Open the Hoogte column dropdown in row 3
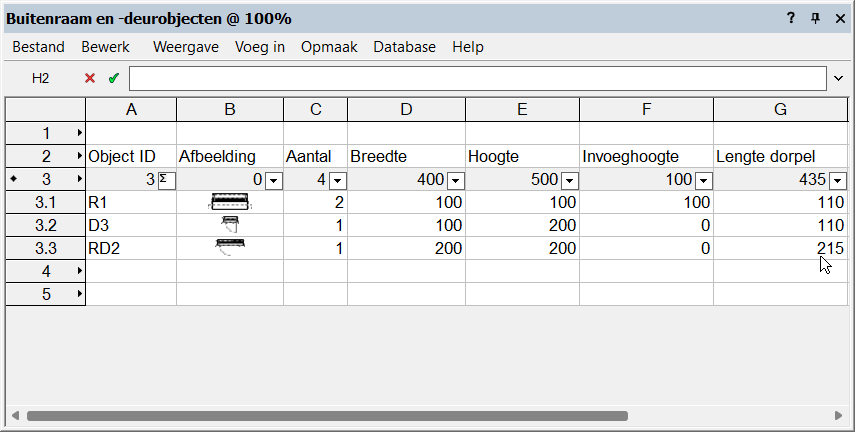 pyautogui.click(x=570, y=180)
